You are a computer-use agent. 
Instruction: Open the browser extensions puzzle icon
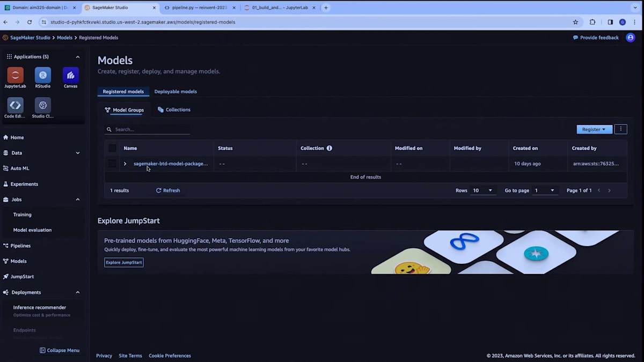[x=592, y=22]
